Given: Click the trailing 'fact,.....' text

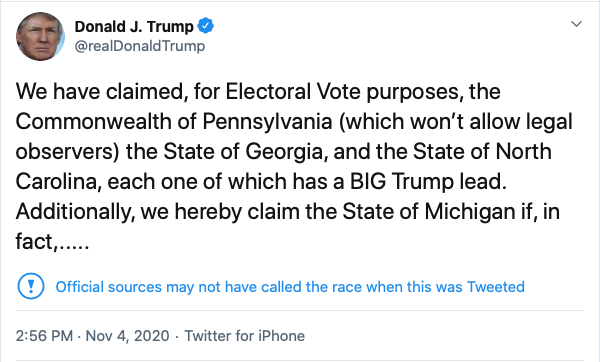Looking at the screenshot, I should coord(52,241).
